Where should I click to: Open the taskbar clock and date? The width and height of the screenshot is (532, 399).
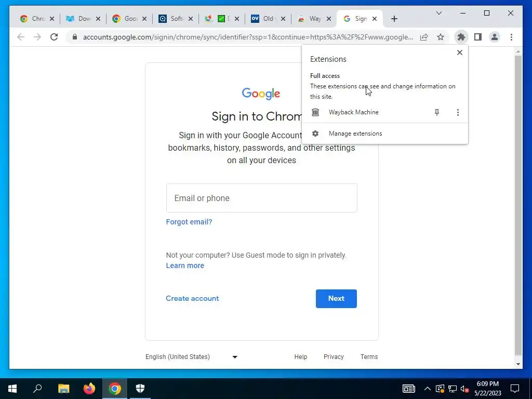[x=487, y=389]
